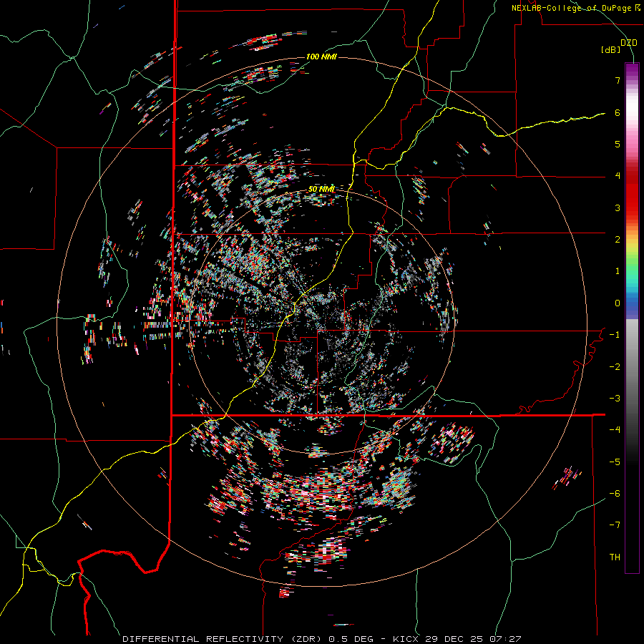Click the "-3" value on the color scale
644x644 pixels.
click(615, 399)
